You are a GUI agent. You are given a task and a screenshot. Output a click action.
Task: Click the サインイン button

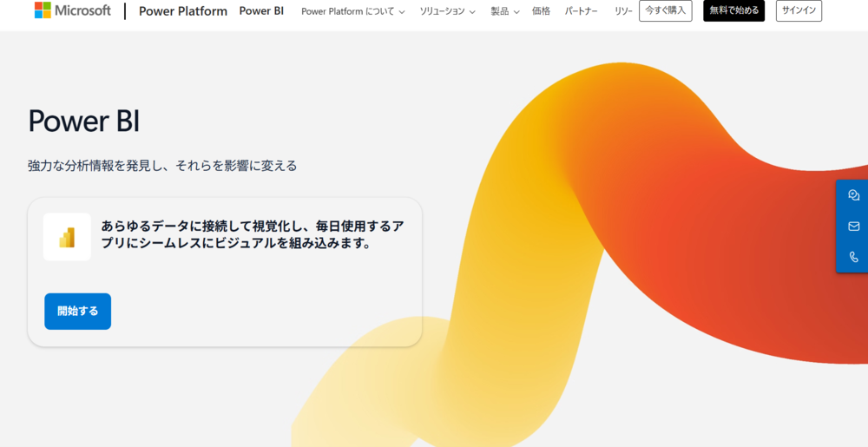click(x=799, y=10)
